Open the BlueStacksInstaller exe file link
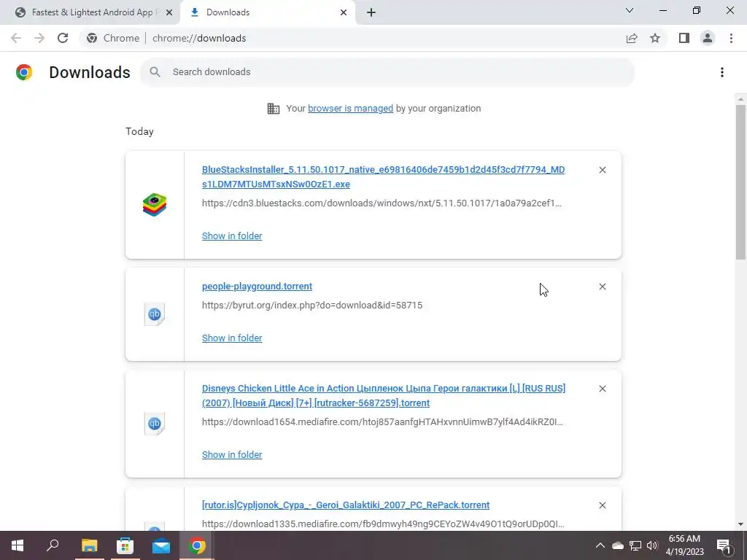Screen dimensions: 747x560 [383, 176]
